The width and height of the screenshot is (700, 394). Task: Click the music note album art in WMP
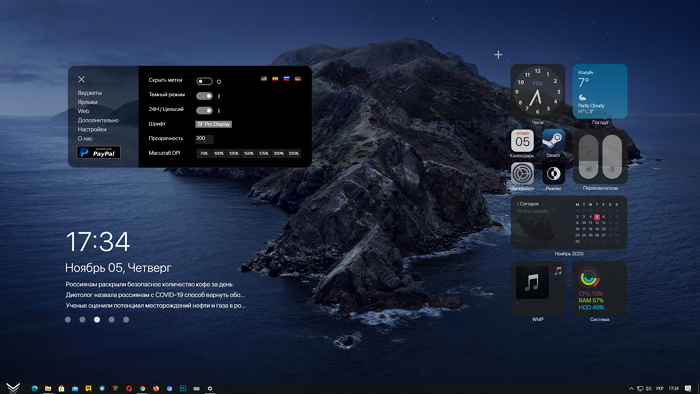532,282
